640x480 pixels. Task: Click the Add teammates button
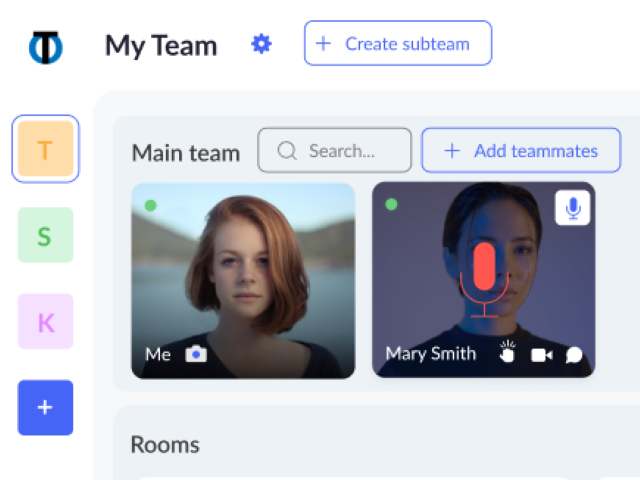521,150
